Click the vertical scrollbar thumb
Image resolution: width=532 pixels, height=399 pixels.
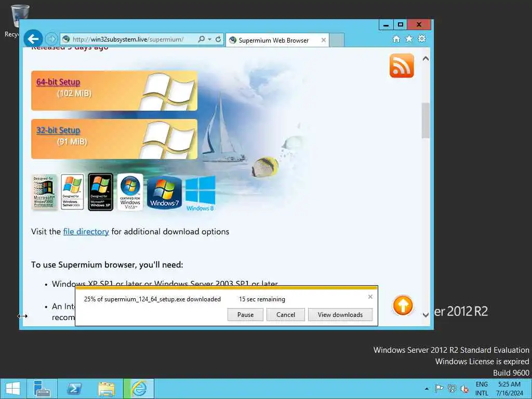[425, 121]
